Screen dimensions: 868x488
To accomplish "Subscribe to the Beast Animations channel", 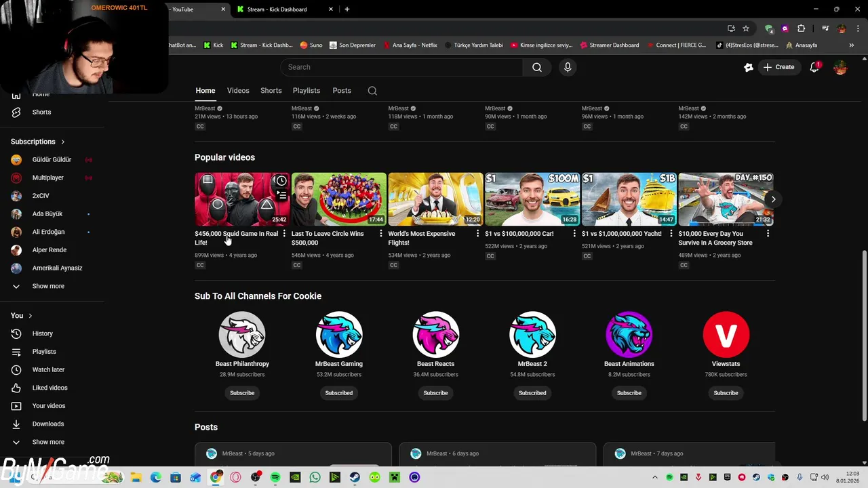I will (629, 393).
